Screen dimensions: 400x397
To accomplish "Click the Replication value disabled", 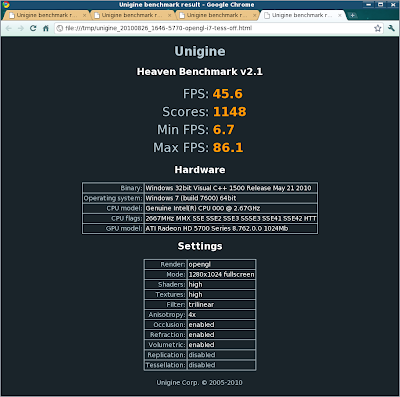I will click(x=202, y=355).
